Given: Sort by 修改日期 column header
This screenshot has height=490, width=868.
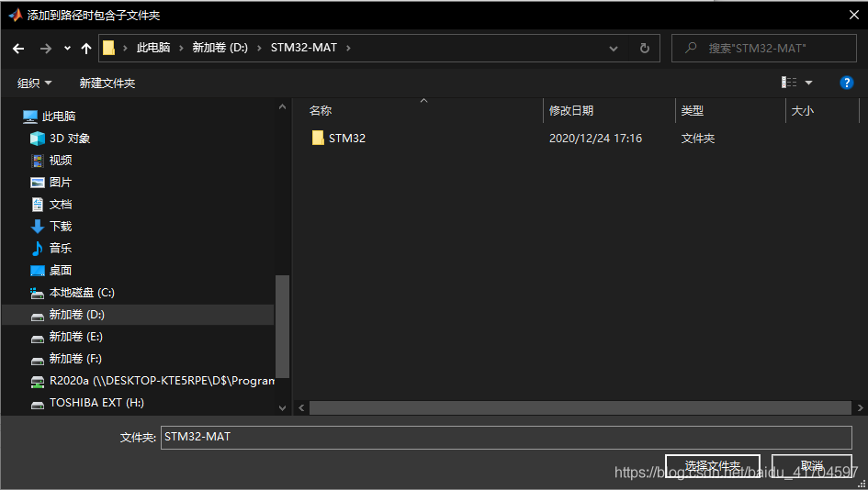Looking at the screenshot, I should 571,111.
